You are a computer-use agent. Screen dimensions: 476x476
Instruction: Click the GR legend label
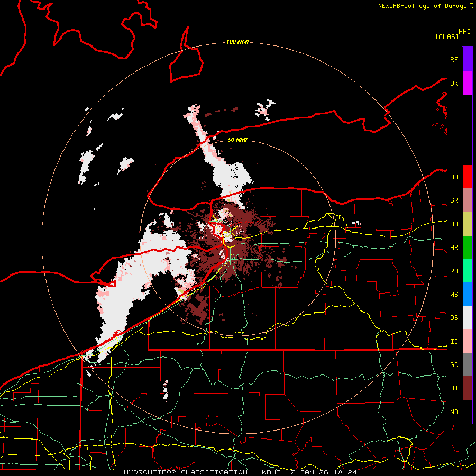coord(454,200)
